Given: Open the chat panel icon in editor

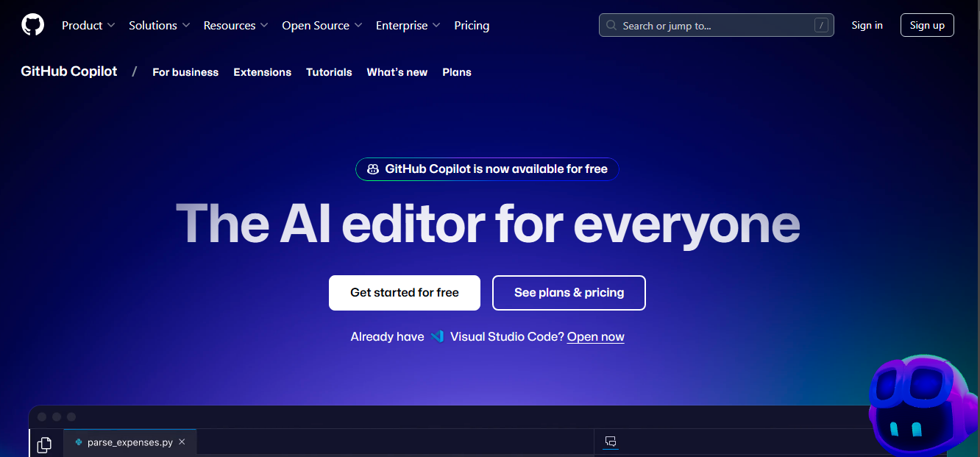Looking at the screenshot, I should (x=610, y=442).
